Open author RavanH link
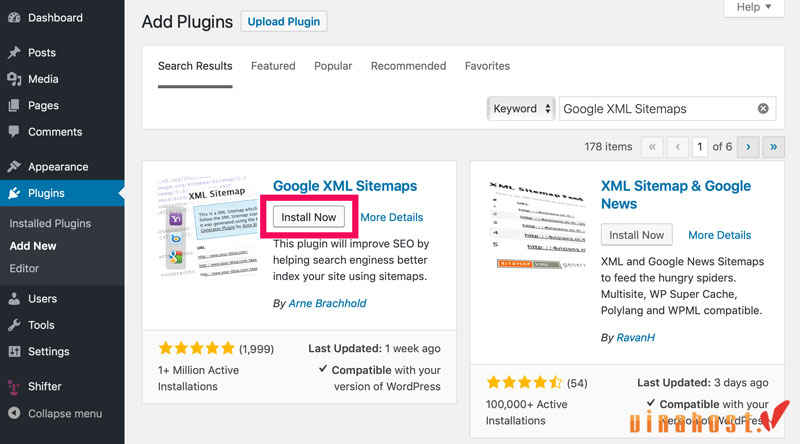800x444 pixels. pos(635,337)
